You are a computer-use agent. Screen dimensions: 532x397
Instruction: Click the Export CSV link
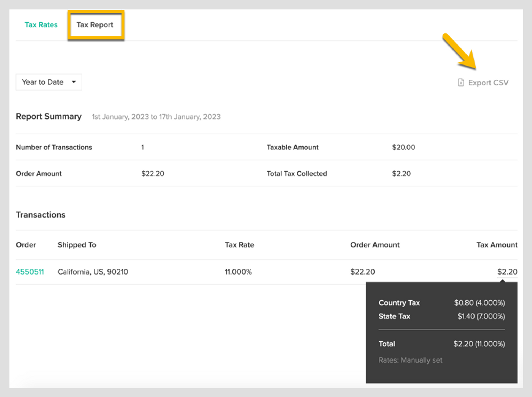(x=488, y=83)
